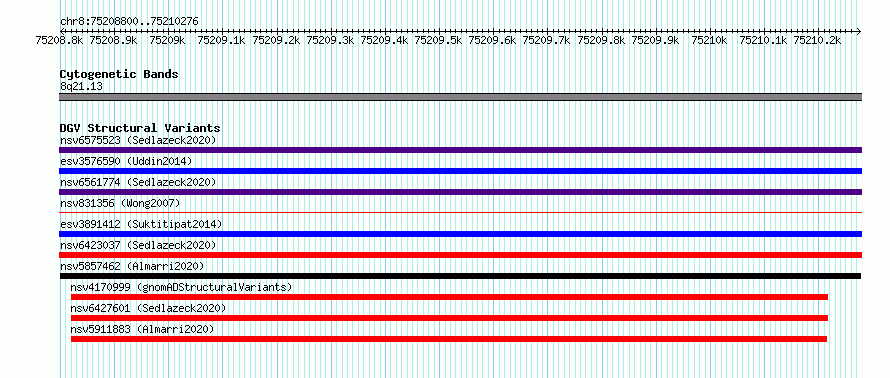Click the 75208.9k ruler position
The width and height of the screenshot is (890, 378).
pos(114,40)
